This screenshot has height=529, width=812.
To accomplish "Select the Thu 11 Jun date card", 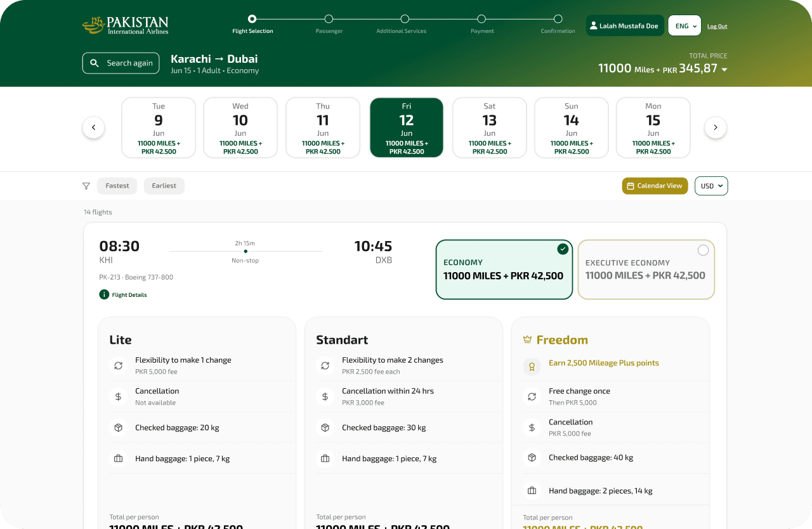I will 323,127.
